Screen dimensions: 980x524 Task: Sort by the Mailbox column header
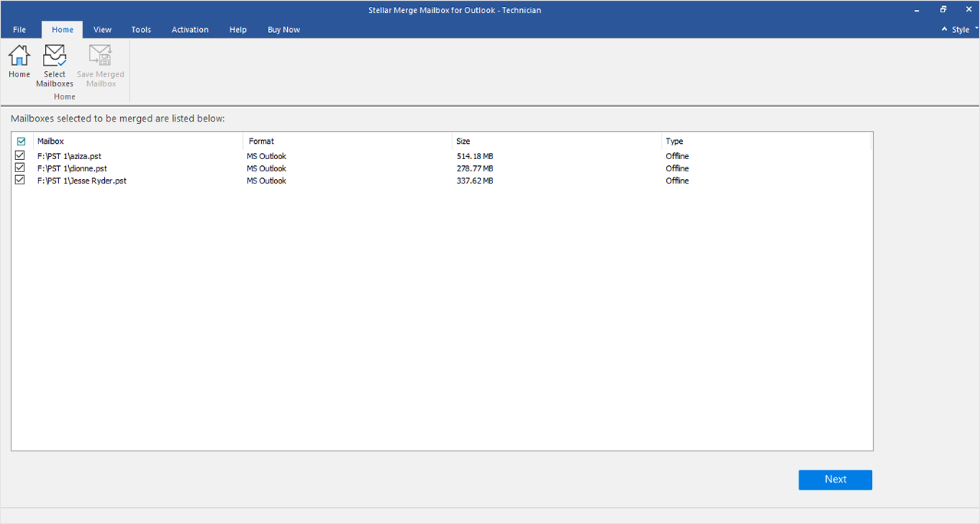point(138,142)
